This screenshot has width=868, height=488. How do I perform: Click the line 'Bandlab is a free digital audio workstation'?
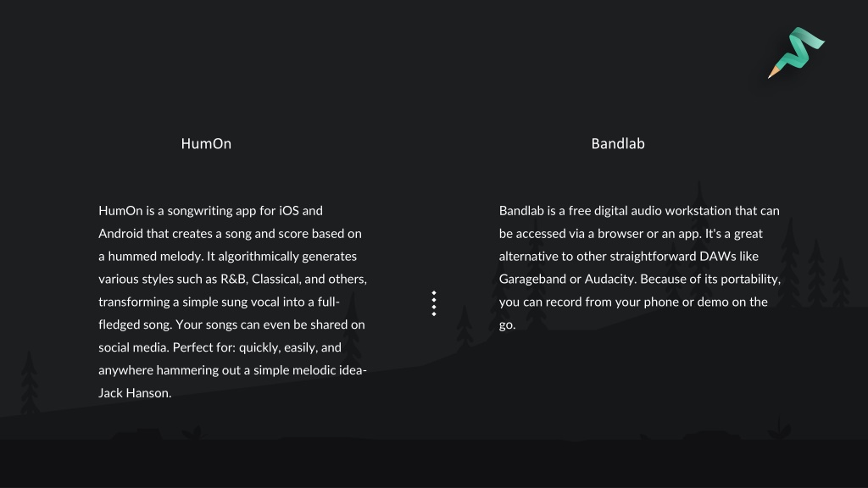(x=639, y=211)
